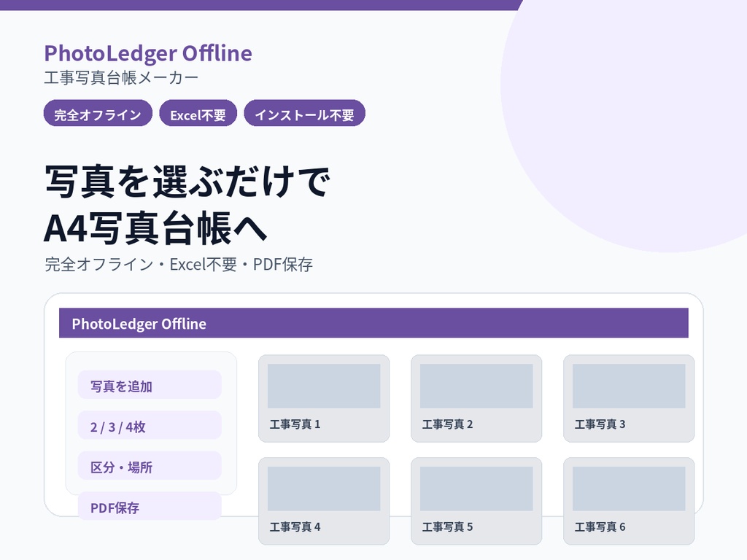The image size is (747, 560).
Task: Click the headline 写真を選ぶだけで
Action: coord(187,182)
